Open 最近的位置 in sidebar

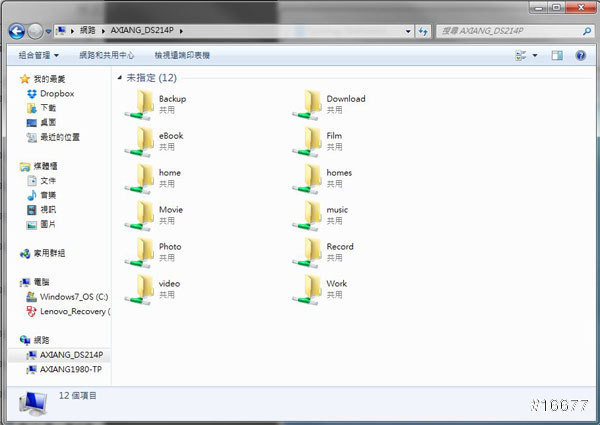[x=60, y=137]
